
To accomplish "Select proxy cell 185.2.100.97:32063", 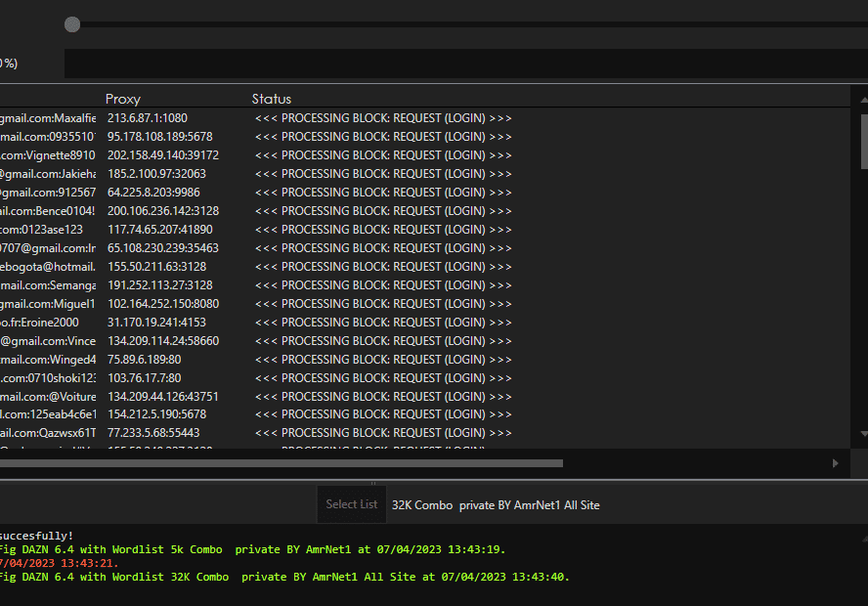I will tap(156, 174).
